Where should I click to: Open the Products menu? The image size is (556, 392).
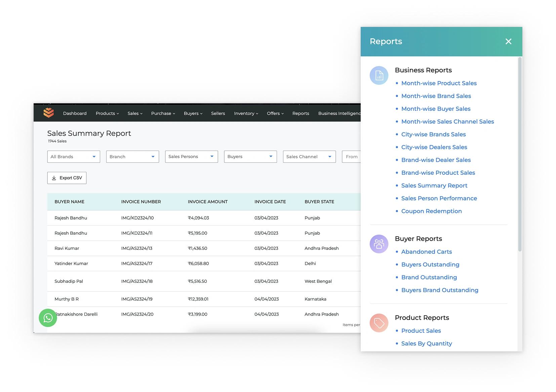(107, 113)
